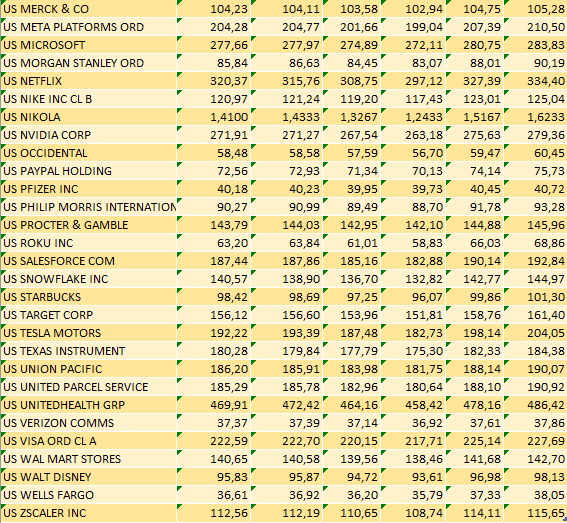Image resolution: width=567 pixels, height=523 pixels.
Task: Click PayPal's value 72,93
Action: coord(304,171)
